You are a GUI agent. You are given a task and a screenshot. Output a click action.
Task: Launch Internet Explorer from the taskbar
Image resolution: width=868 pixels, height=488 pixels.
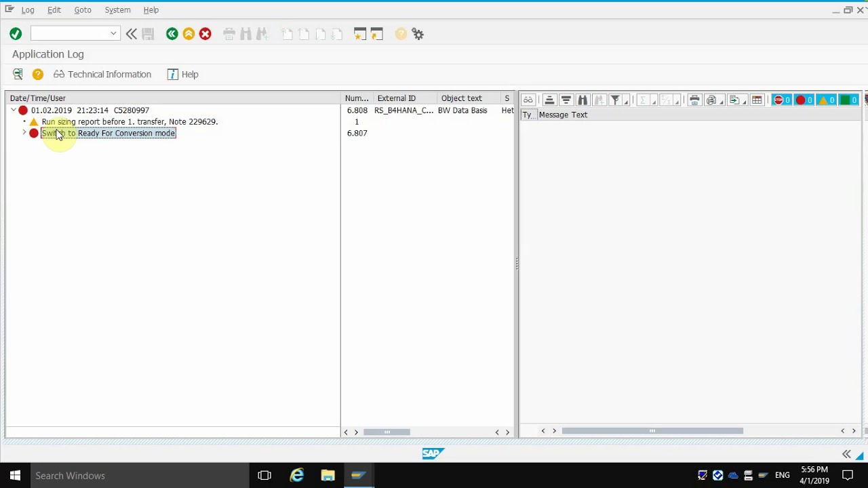297,475
